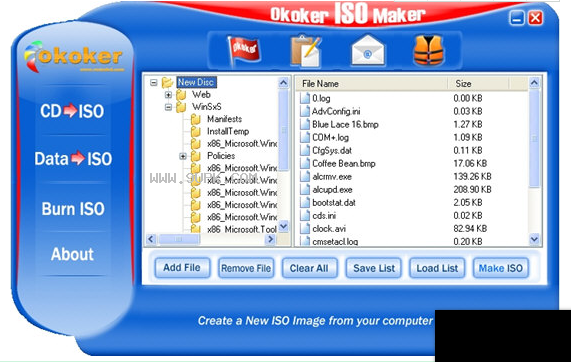Click the file icon beside COM+.log
Viewport: 571px width, 362px height.
pyautogui.click(x=305, y=137)
